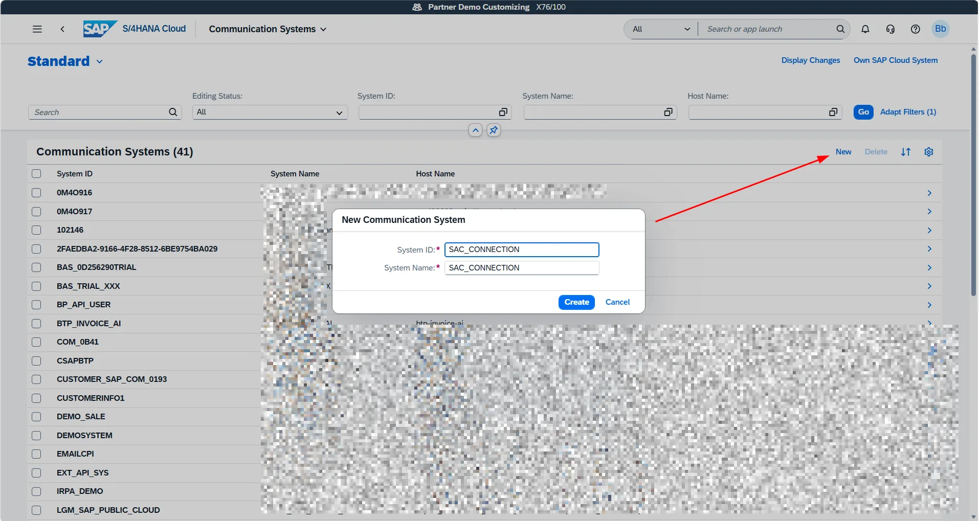
Task: Go back with the back arrow
Action: pyautogui.click(x=62, y=29)
